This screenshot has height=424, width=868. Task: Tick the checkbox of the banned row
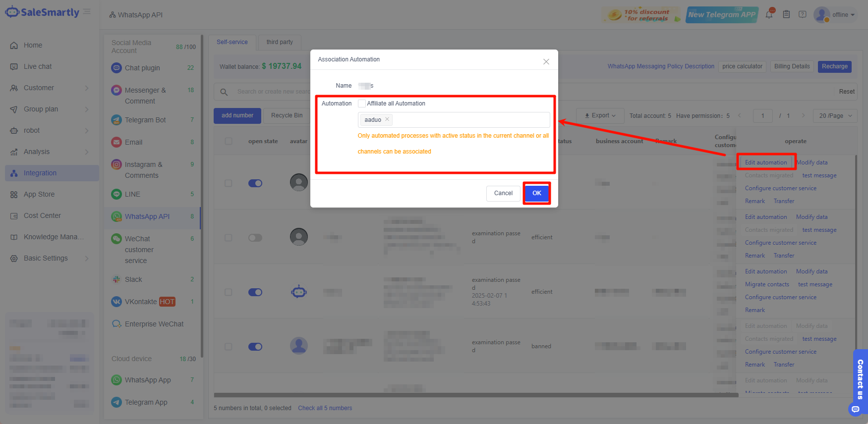pos(229,347)
